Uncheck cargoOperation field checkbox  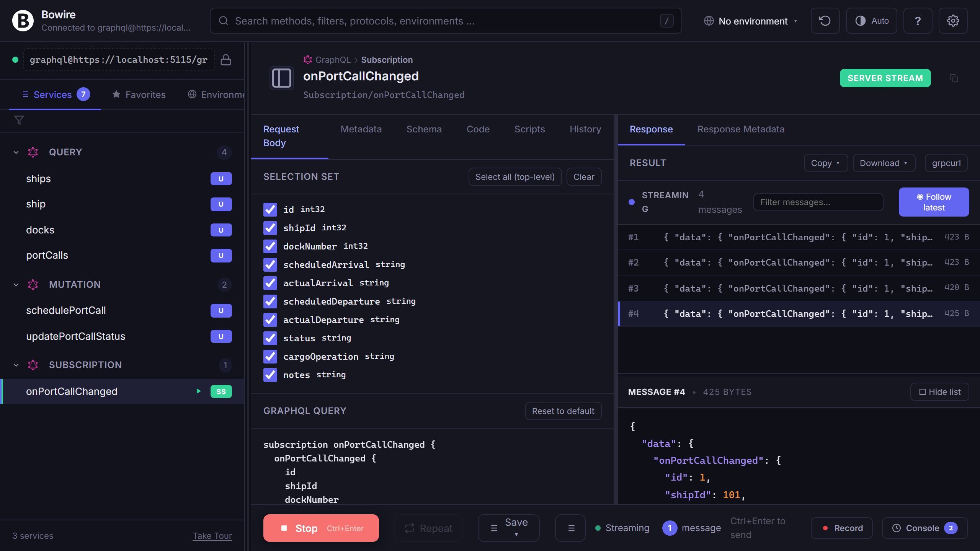click(270, 356)
